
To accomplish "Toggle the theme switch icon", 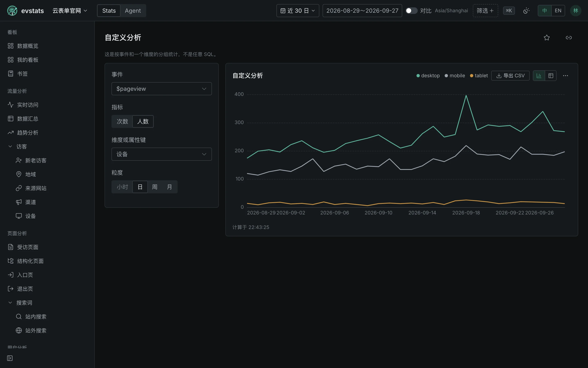I will coord(526,10).
